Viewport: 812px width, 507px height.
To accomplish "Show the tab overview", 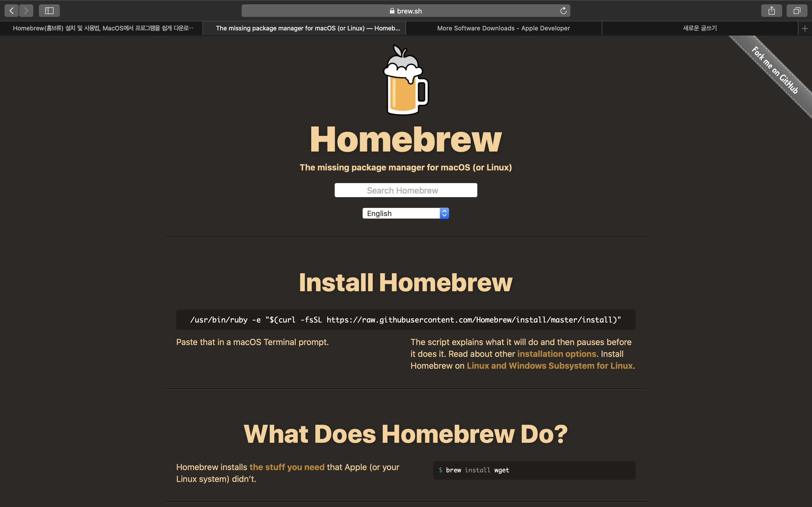I will (796, 11).
